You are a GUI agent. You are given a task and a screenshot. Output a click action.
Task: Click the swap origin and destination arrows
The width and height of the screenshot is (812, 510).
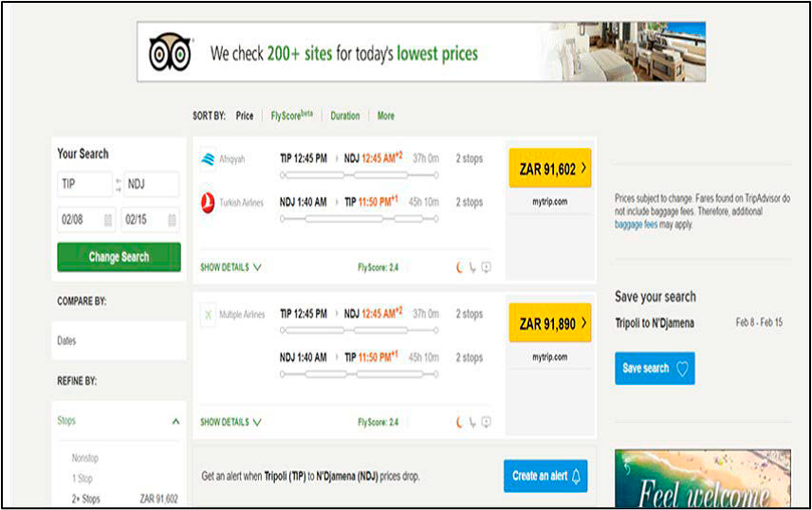tap(118, 185)
